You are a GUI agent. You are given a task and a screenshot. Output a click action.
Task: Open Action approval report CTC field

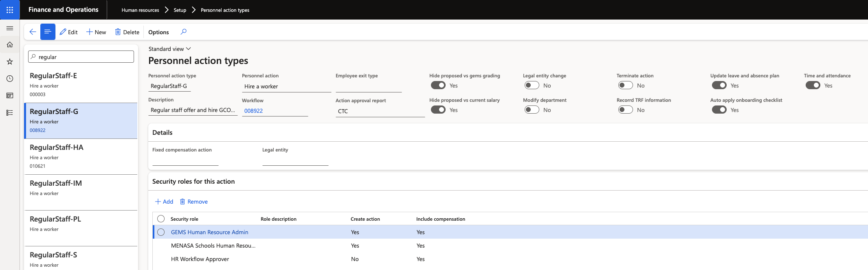380,111
